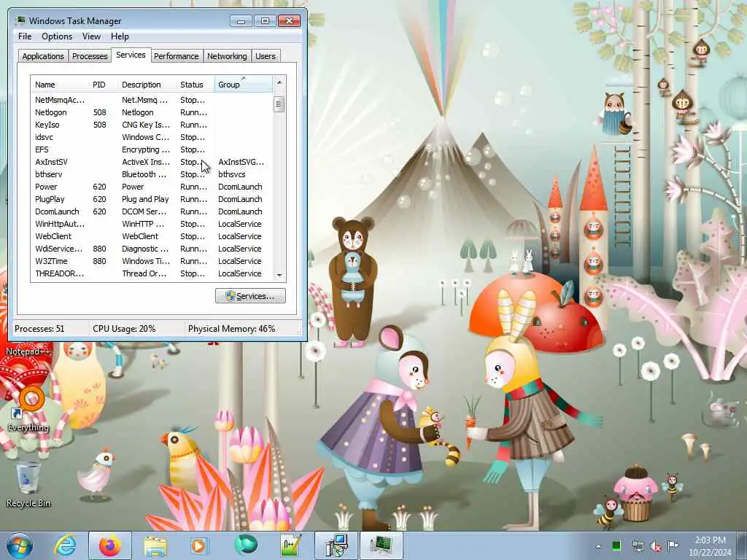Screen dimensions: 747x560
Task: Select the WebClient service name
Action: 53,236
